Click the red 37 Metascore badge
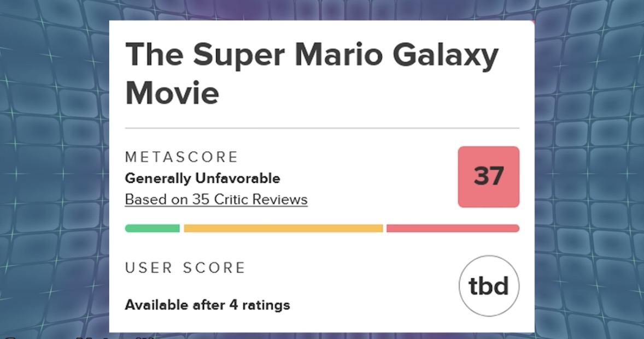 click(488, 177)
